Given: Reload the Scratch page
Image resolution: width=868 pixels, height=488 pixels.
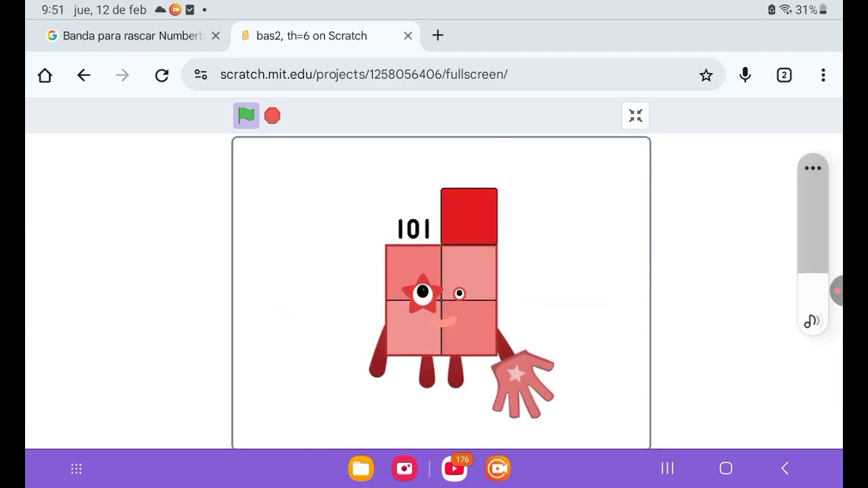Looking at the screenshot, I should (161, 75).
